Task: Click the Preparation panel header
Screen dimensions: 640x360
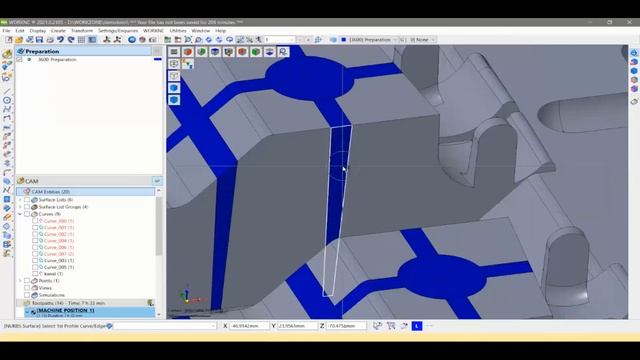Action: 84,51
